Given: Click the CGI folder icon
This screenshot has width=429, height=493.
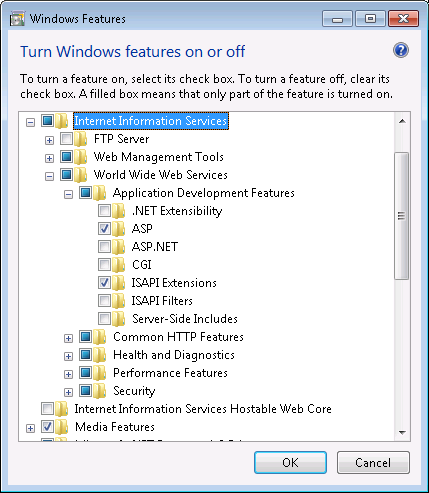Looking at the screenshot, I should (x=118, y=265).
